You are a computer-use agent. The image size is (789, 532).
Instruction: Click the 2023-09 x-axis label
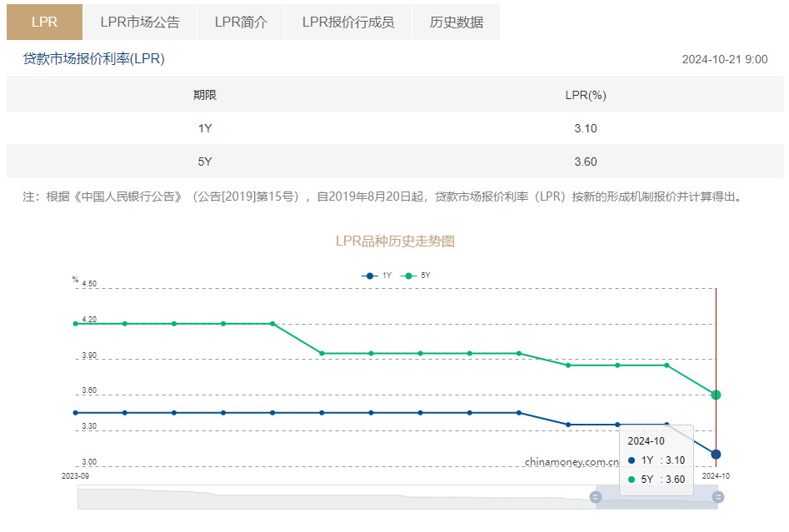click(76, 475)
